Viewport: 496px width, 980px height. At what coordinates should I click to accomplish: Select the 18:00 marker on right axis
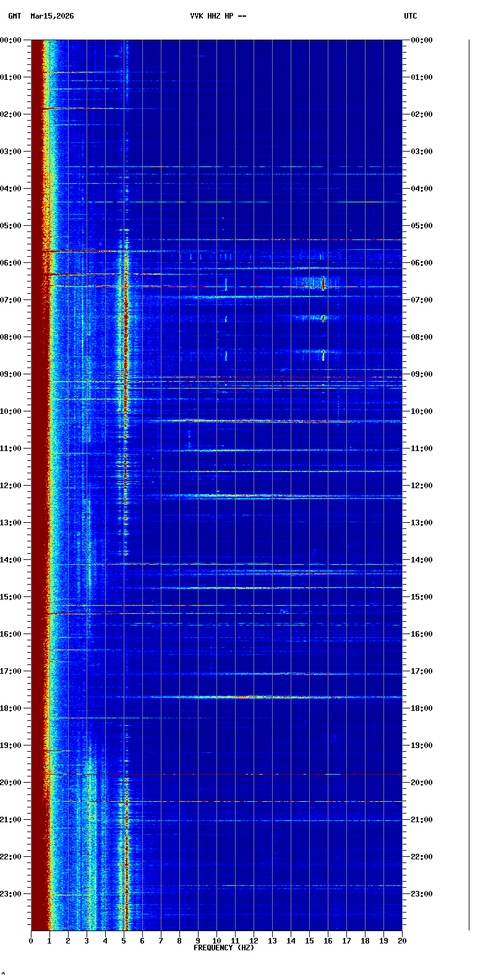(x=421, y=708)
